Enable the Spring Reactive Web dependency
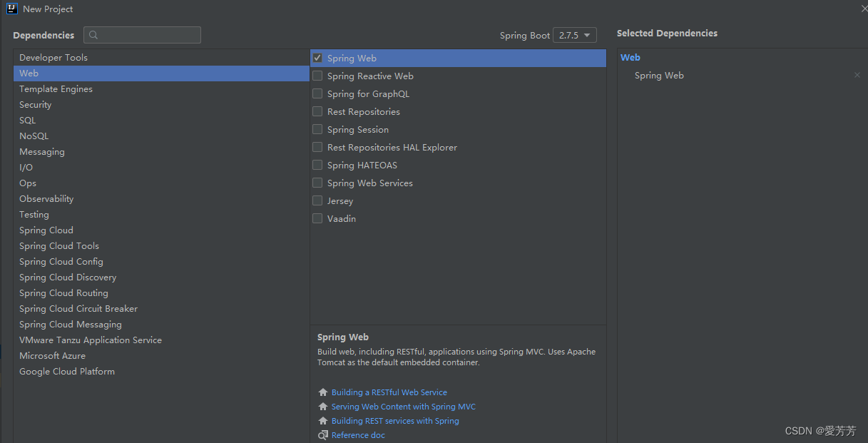 pos(317,76)
